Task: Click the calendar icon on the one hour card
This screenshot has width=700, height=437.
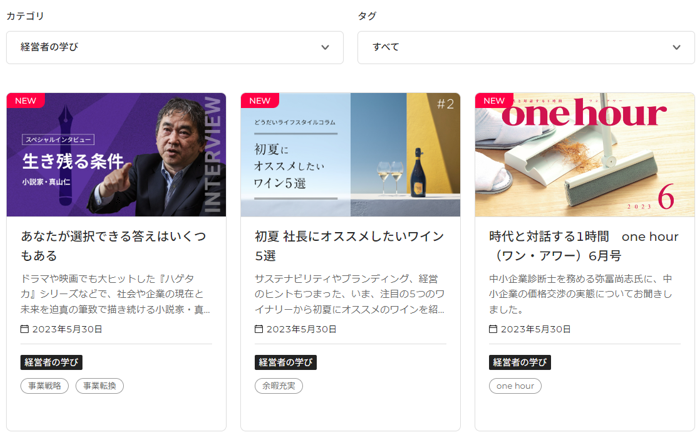Action: click(493, 329)
